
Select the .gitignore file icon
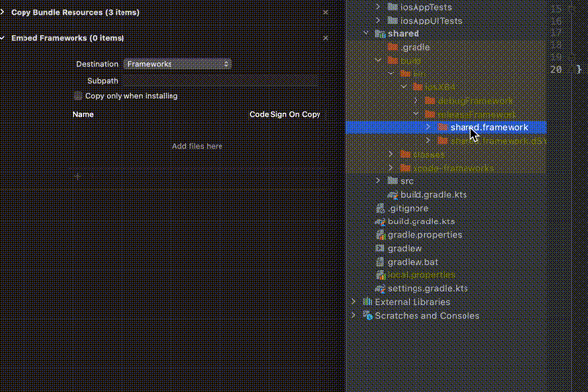380,209
